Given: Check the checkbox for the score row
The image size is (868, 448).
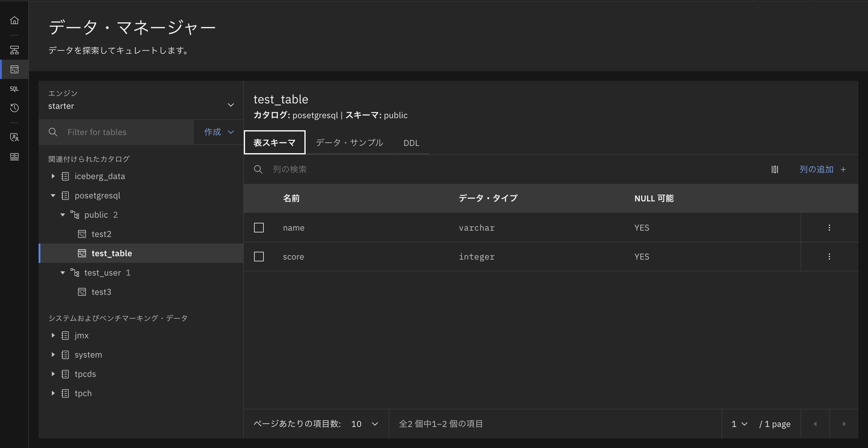Looking at the screenshot, I should 259,257.
